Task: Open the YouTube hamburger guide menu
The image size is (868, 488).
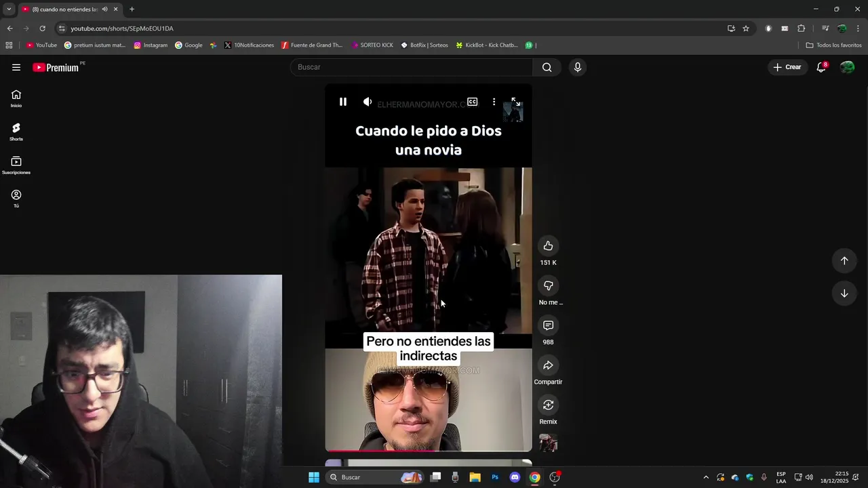Action: tap(16, 67)
